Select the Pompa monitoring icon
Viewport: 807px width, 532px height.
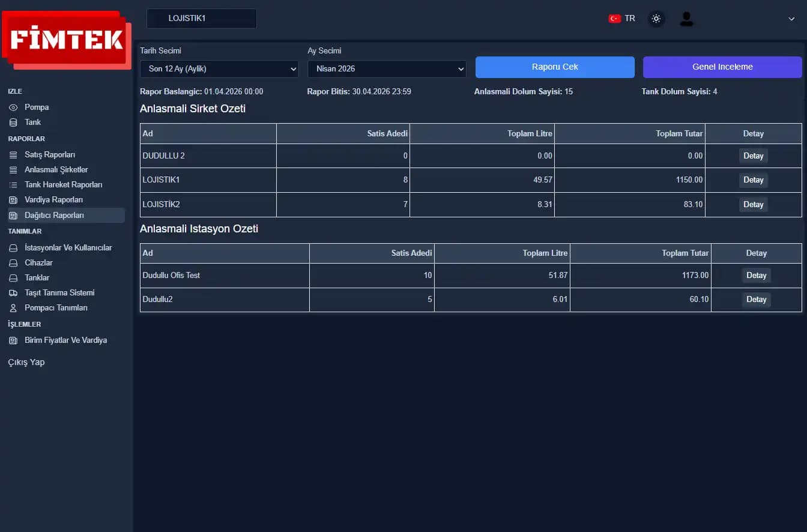[13, 107]
